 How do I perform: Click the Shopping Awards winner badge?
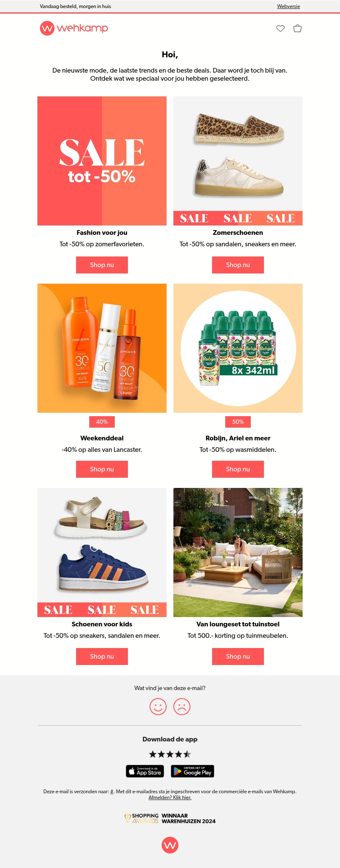coord(170,818)
